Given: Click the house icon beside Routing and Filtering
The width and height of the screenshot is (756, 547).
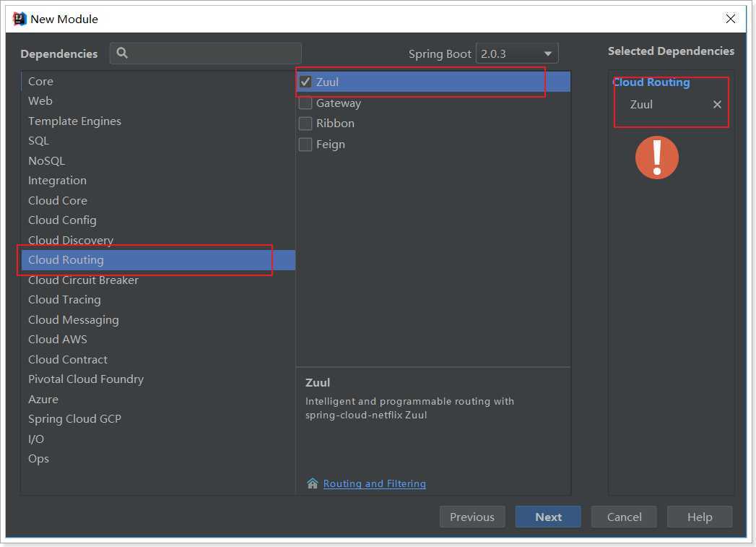Looking at the screenshot, I should point(313,483).
